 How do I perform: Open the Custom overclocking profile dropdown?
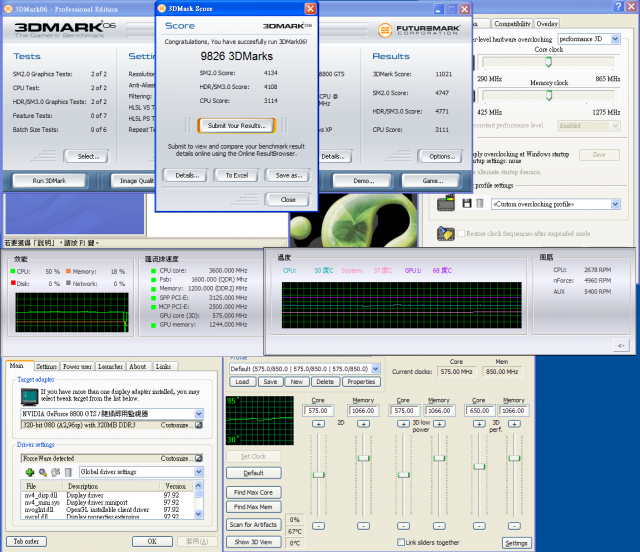tap(615, 204)
